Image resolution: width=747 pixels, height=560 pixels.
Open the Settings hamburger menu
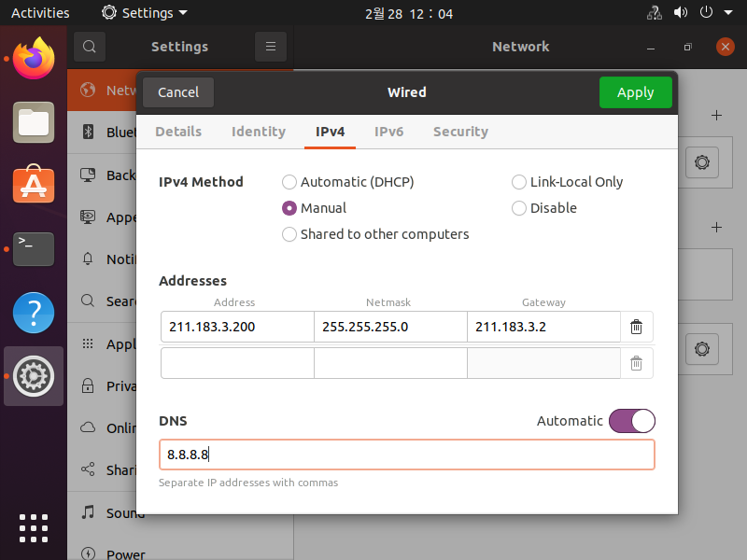click(271, 47)
